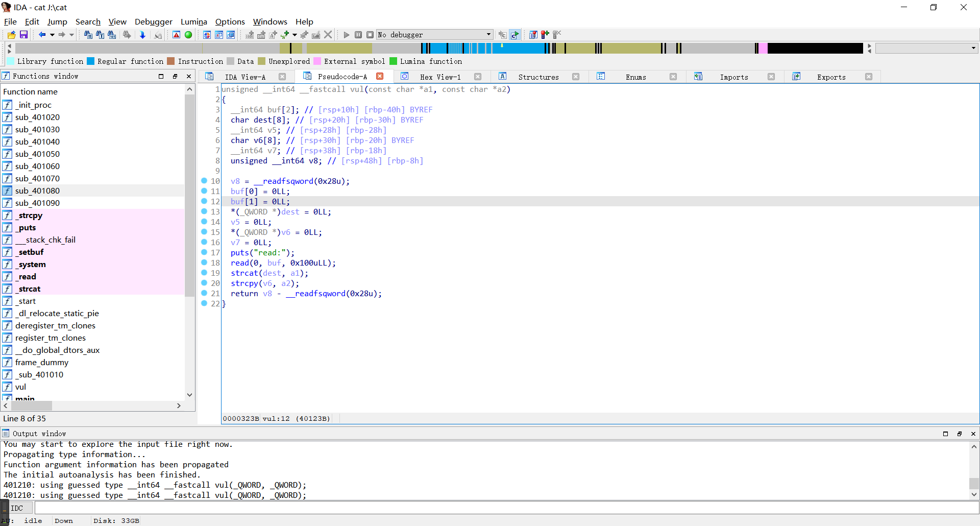Open dropdown right of navigation band

[973, 48]
